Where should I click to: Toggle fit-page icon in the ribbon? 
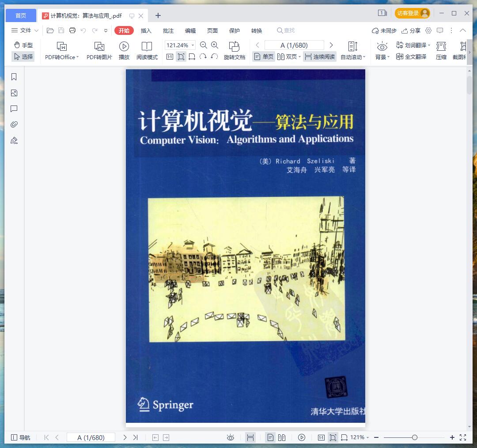[181, 57]
